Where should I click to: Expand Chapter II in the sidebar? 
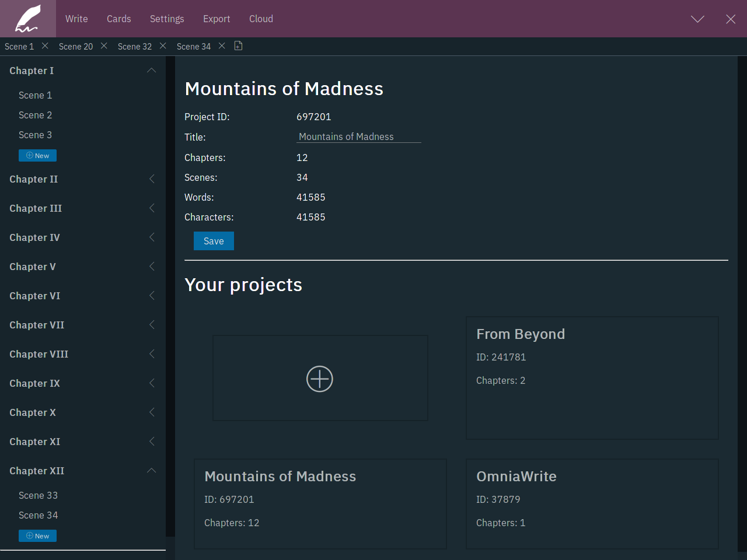152,179
